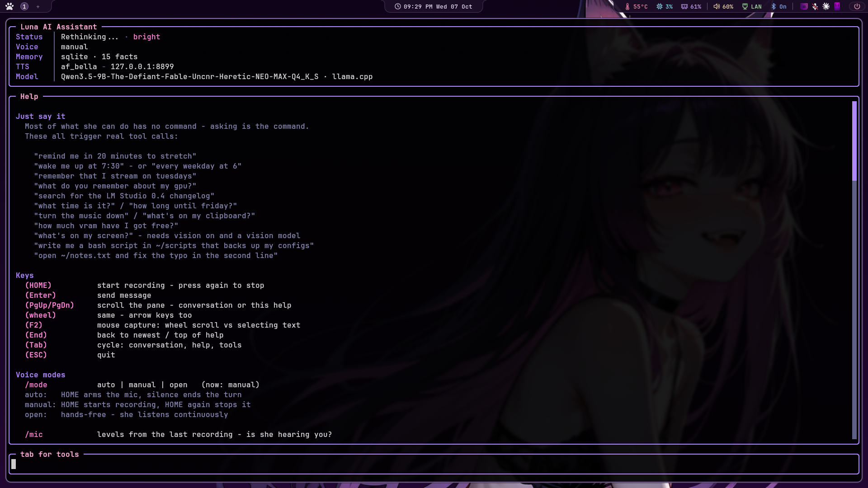Click the '/mic' command text

tap(34, 435)
